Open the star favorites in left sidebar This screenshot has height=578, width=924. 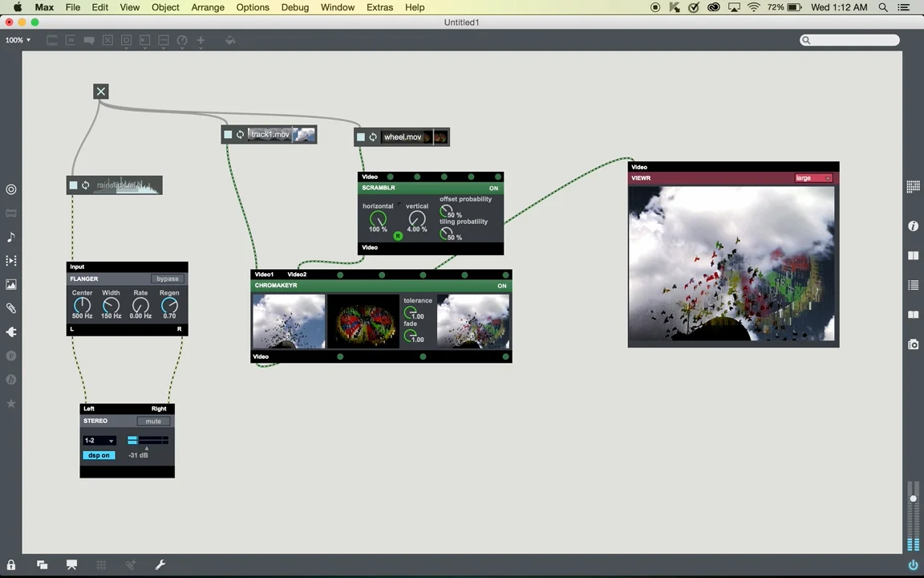click(x=10, y=404)
